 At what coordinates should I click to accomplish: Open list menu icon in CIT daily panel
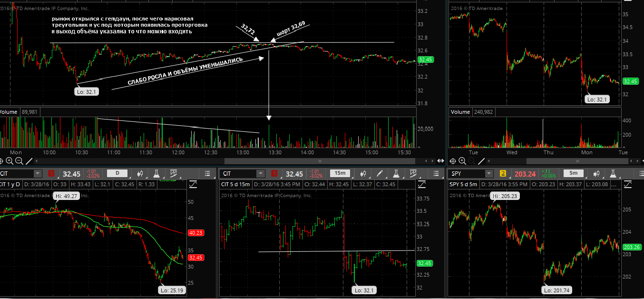[x=206, y=174]
